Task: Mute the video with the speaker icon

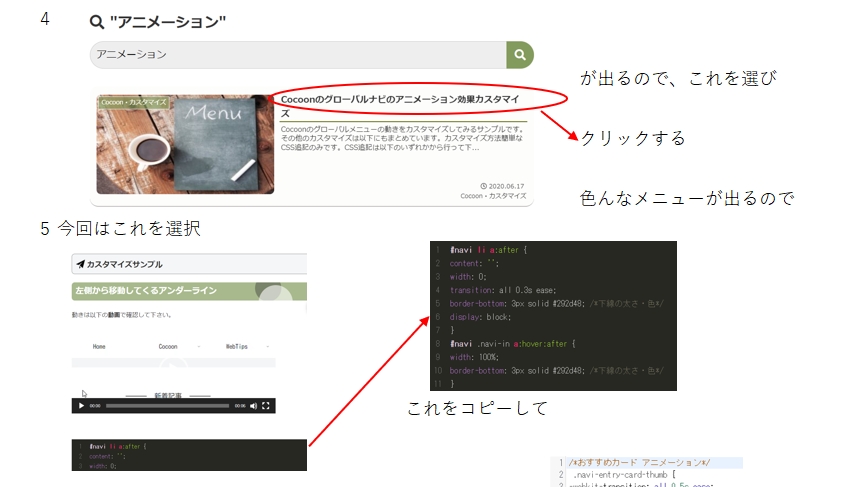Action: [x=253, y=406]
